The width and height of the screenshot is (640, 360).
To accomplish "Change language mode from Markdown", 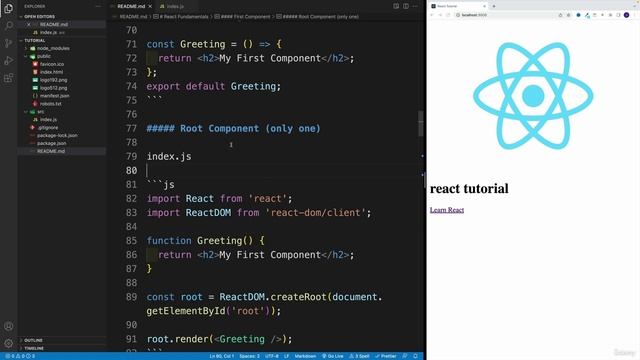I will [305, 356].
